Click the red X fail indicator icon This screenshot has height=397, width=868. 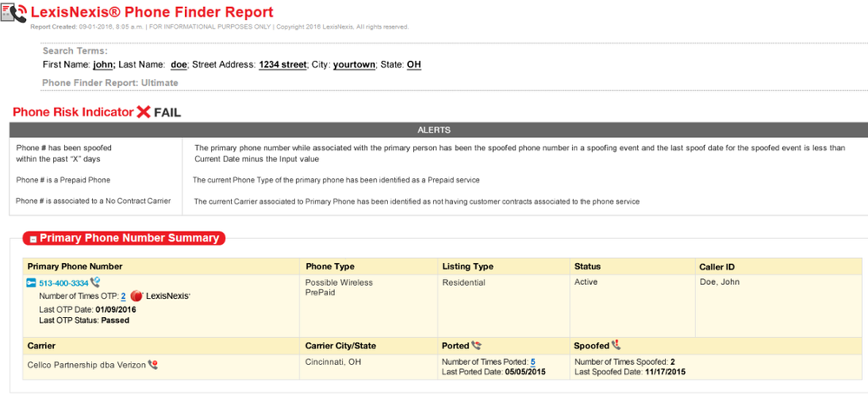(144, 112)
